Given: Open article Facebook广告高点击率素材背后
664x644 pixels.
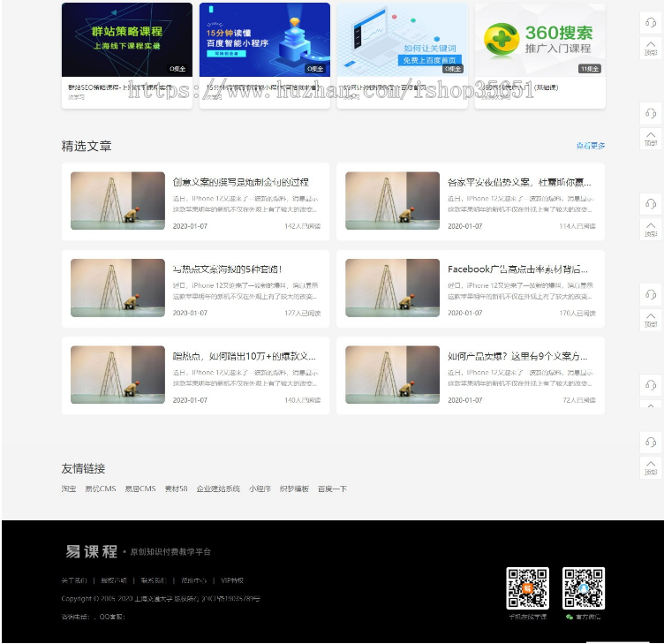Looking at the screenshot, I should click(517, 269).
